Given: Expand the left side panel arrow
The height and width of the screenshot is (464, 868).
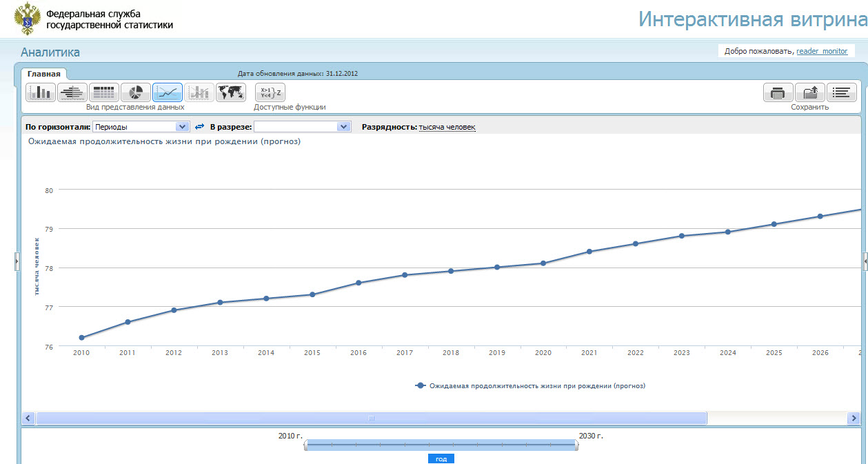Looking at the screenshot, I should pyautogui.click(x=17, y=261).
